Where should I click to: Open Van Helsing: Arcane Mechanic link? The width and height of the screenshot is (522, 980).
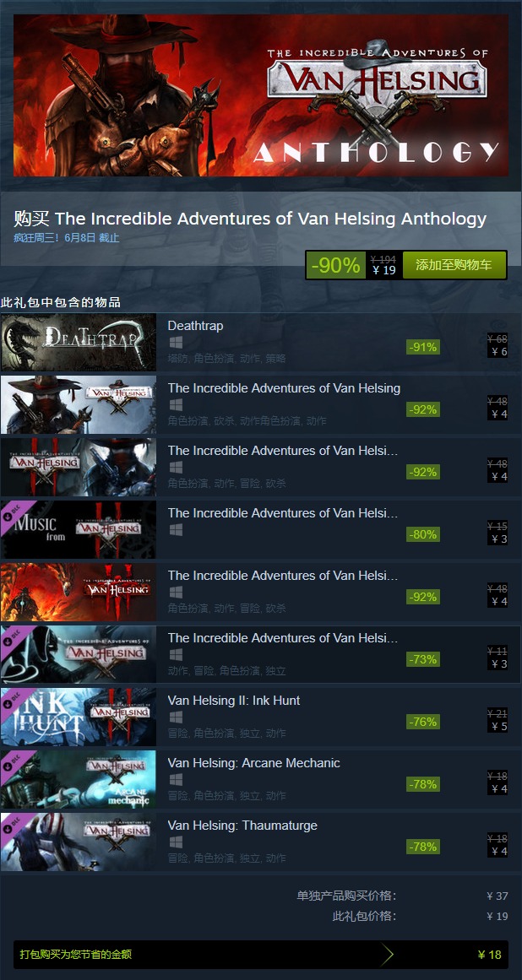253,763
